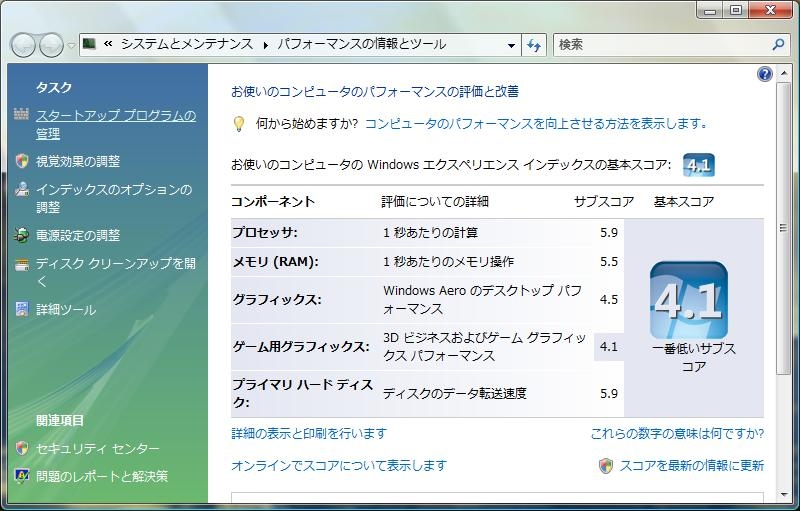The height and width of the screenshot is (511, 800).
Task: Click shield icon beside セキュリティ センター
Action: click(x=21, y=448)
